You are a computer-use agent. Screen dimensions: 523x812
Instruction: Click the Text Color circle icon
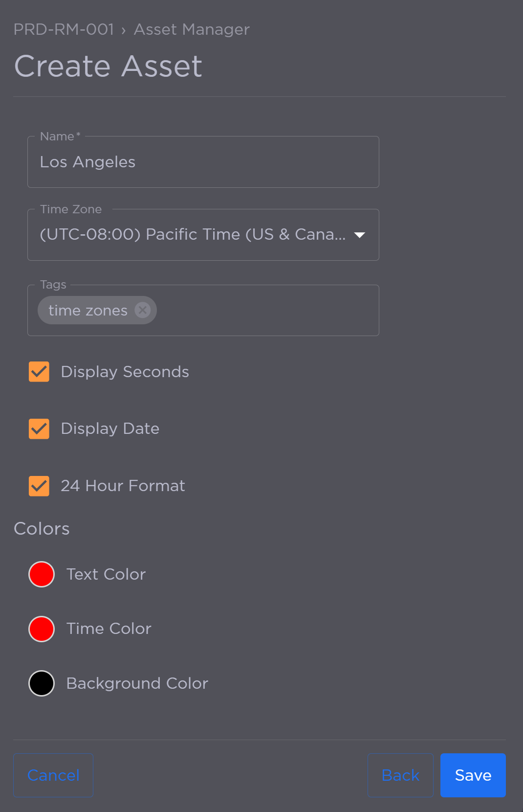click(x=42, y=574)
